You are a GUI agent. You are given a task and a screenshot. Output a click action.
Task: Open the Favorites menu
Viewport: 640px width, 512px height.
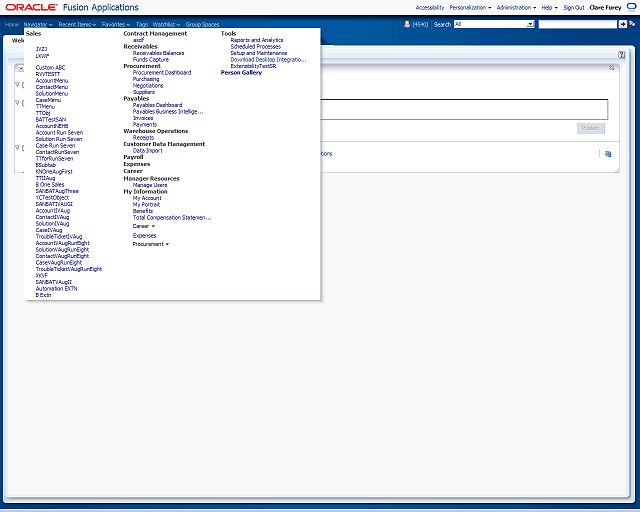[115, 23]
